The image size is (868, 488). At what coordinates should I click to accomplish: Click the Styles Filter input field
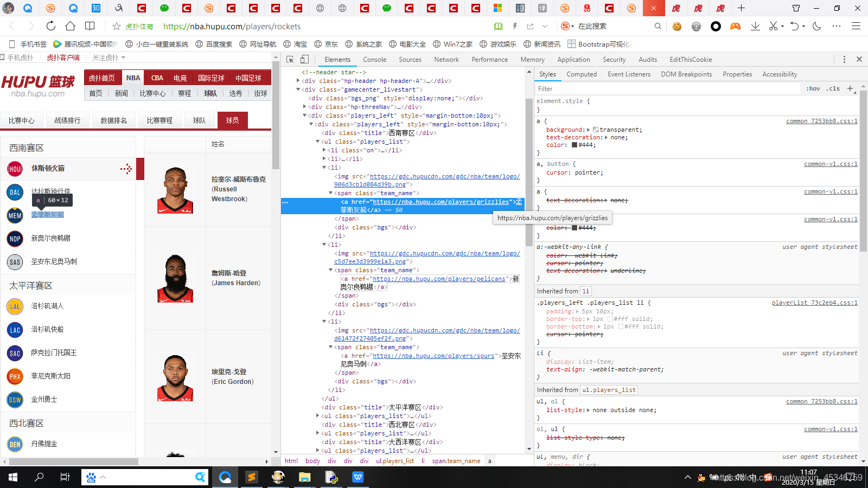tap(667, 88)
